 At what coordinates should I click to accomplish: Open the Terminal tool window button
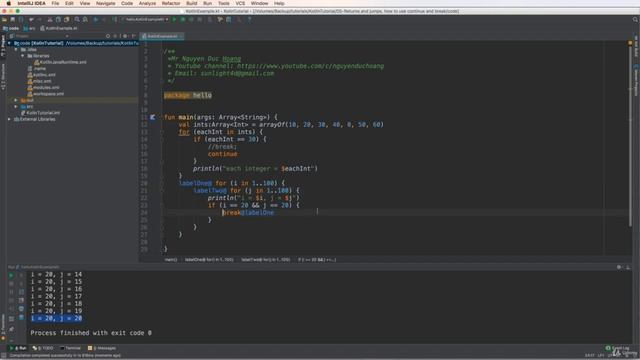70,348
